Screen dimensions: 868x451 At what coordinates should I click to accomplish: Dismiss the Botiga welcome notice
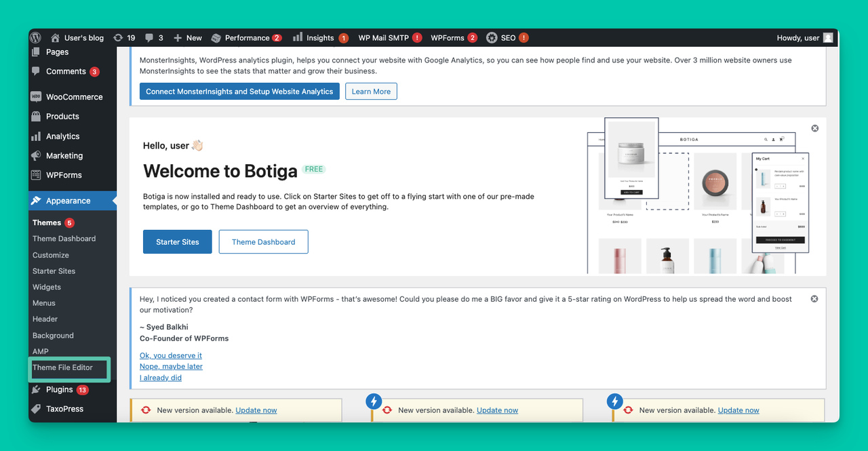click(x=815, y=128)
